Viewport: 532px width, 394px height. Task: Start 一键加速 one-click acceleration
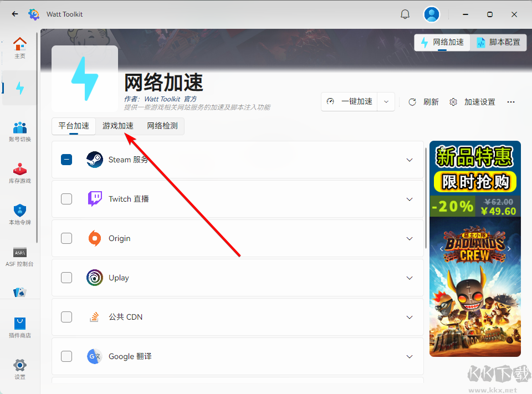tap(349, 101)
